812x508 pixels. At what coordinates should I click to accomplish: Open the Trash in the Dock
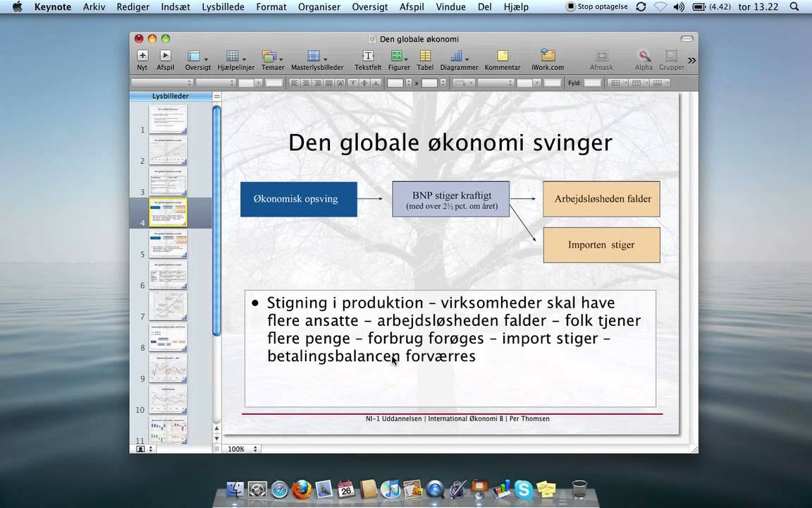pos(579,490)
